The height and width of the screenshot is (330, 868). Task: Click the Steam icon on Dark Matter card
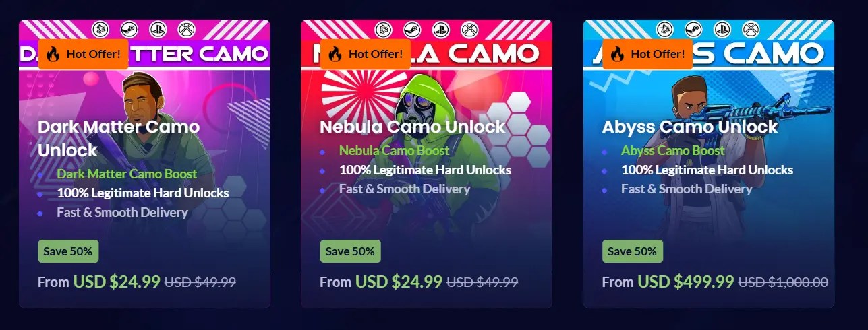(x=129, y=29)
